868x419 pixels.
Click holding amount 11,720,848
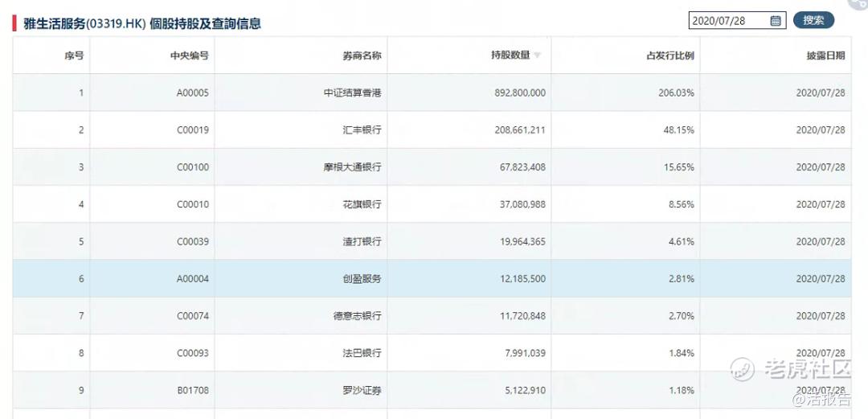pos(522,315)
